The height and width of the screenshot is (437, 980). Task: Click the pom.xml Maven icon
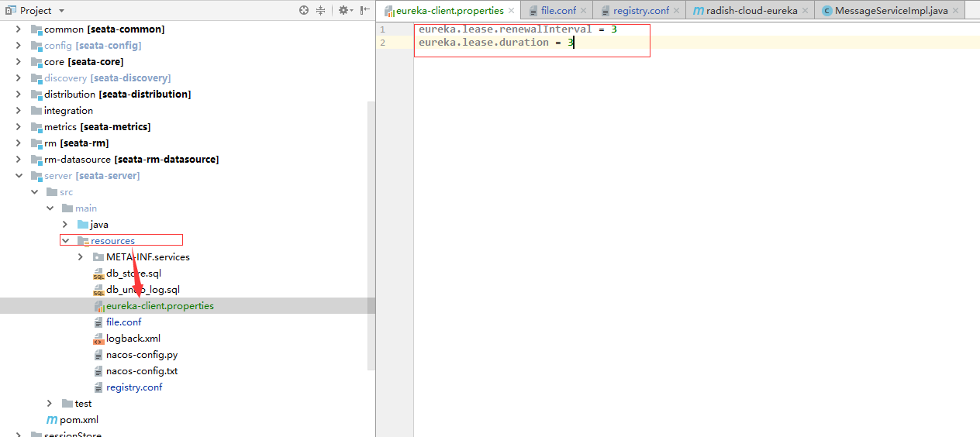[x=52, y=419]
